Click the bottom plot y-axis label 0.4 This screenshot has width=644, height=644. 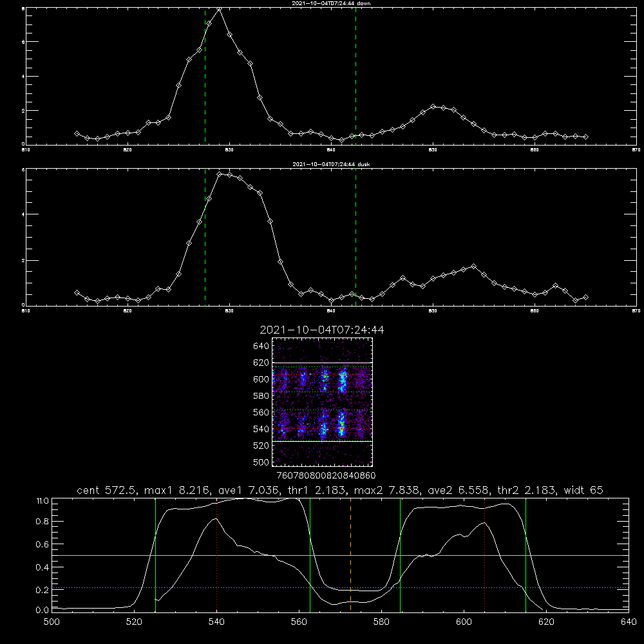point(43,567)
